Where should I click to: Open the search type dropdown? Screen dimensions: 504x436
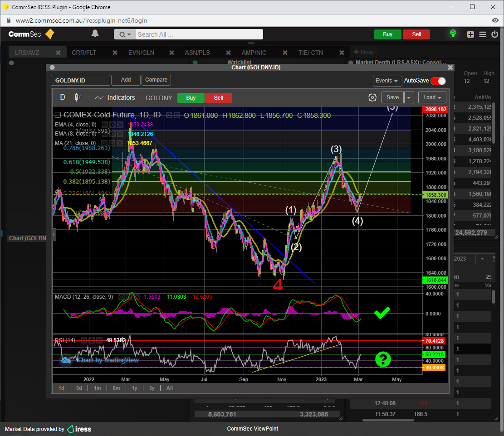[125, 34]
